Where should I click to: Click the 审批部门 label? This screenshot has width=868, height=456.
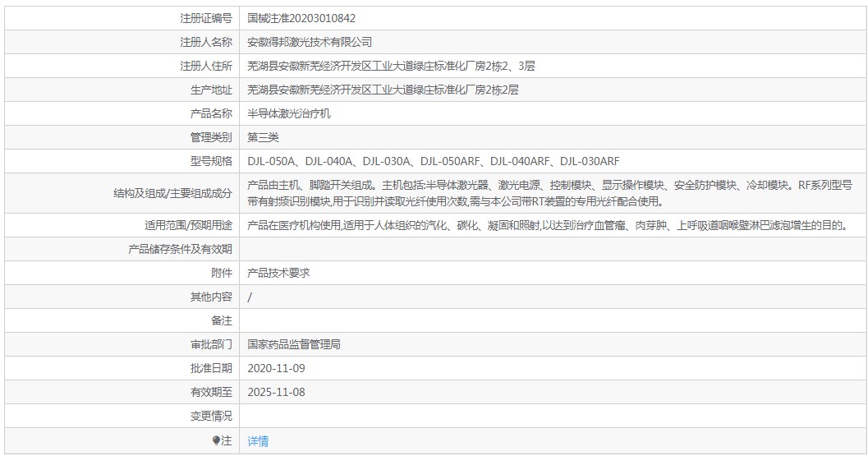point(212,344)
